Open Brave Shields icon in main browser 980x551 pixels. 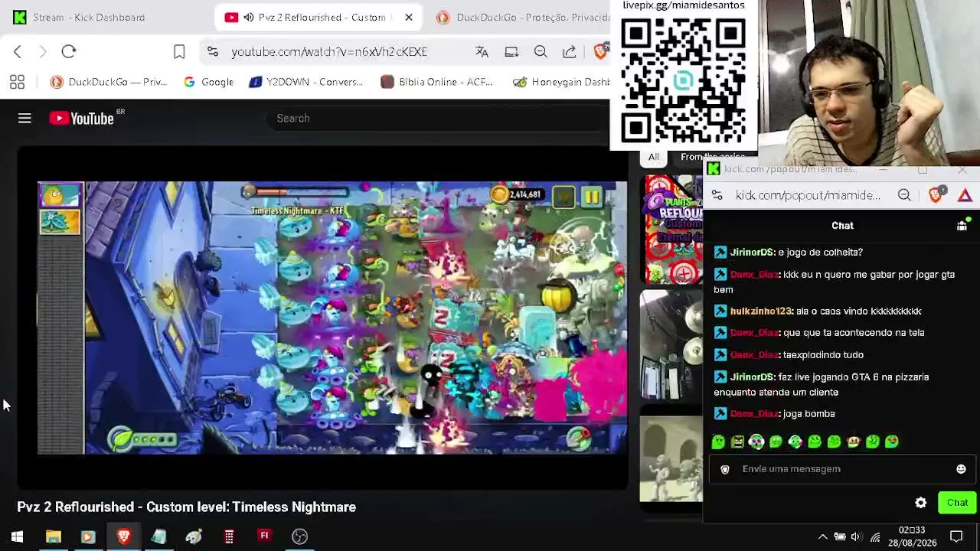coord(601,51)
